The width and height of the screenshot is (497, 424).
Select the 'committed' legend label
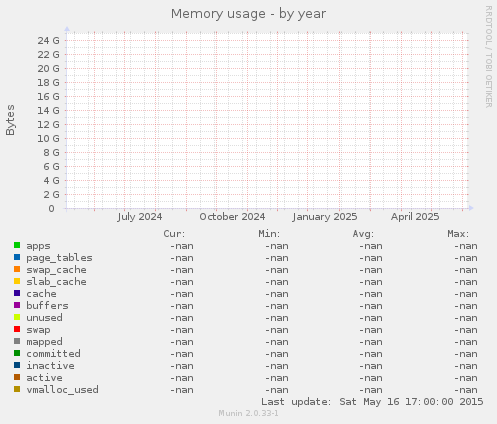(x=53, y=354)
